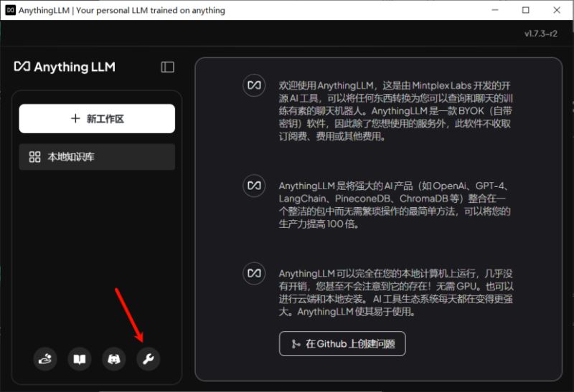Viewport: 574px width, 392px height.
Task: Click the message mentioning LangChain, PineconeDB, ChromaDB
Action: pos(395,205)
